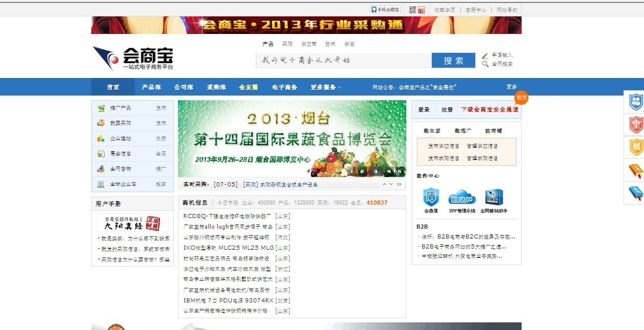The width and height of the screenshot is (644, 330).
Task: Open the 采购库 navigation item
Action: pyautogui.click(x=217, y=87)
